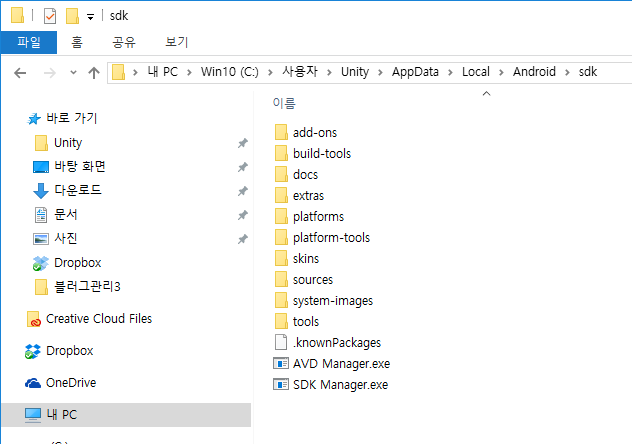This screenshot has height=444, width=632.
Task: Select the docs folder icon
Action: (x=281, y=174)
